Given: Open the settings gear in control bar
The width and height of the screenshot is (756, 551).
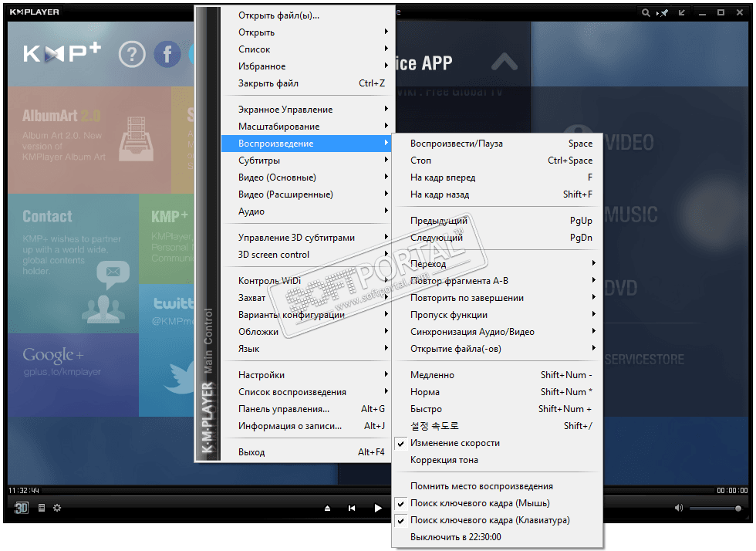Looking at the screenshot, I should coord(57,508).
